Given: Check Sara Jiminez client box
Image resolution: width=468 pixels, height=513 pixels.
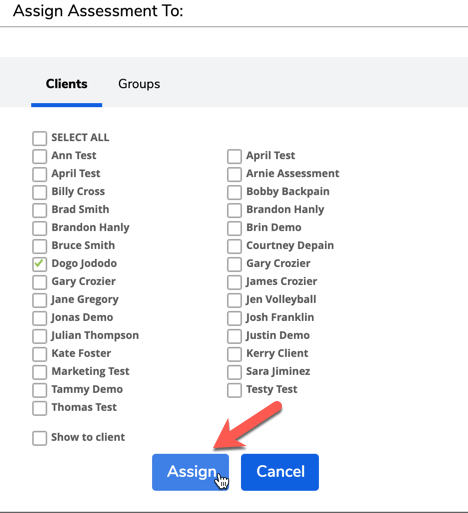Looking at the screenshot, I should click(234, 372).
